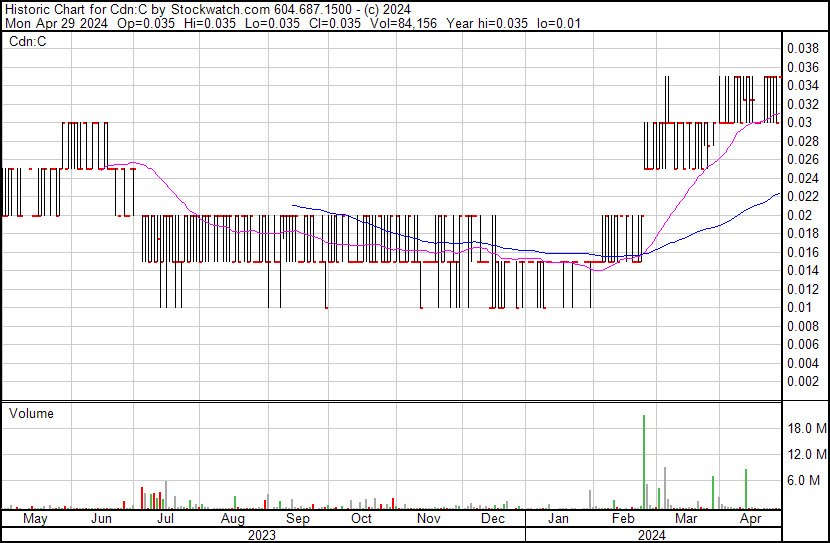
Task: Click the 2024 year label
Action: pos(652,534)
